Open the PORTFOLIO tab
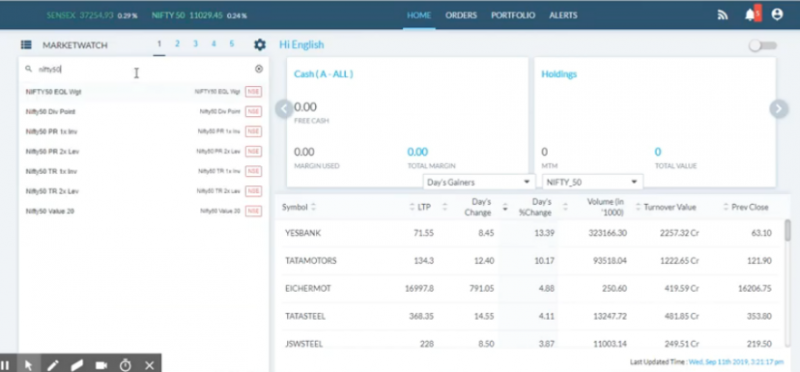800x372 pixels. tap(513, 15)
